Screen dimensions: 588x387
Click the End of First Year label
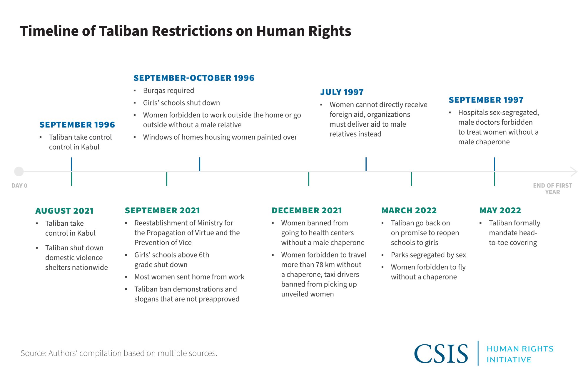(552, 189)
